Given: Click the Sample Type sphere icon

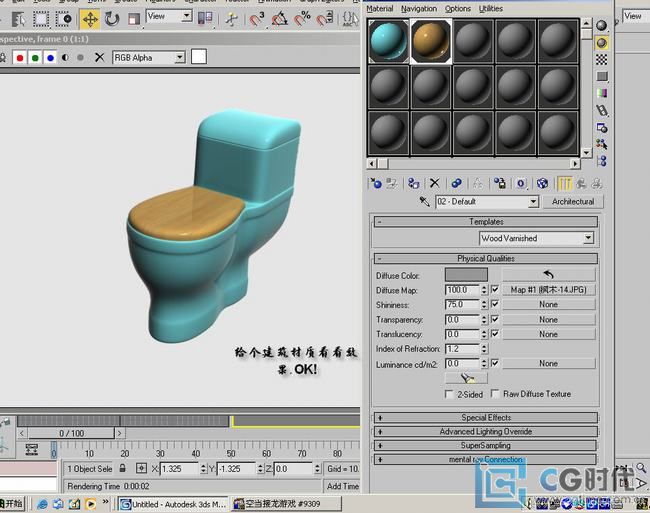Looking at the screenshot, I should (x=602, y=25).
